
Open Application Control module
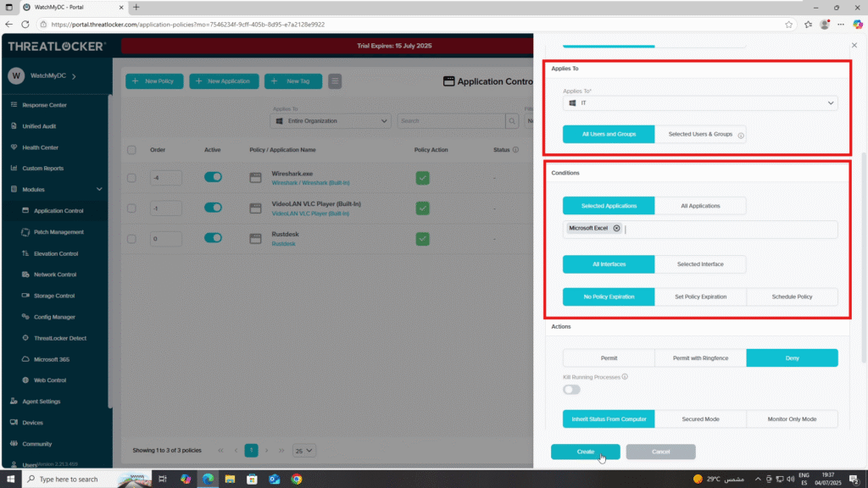pos(58,211)
